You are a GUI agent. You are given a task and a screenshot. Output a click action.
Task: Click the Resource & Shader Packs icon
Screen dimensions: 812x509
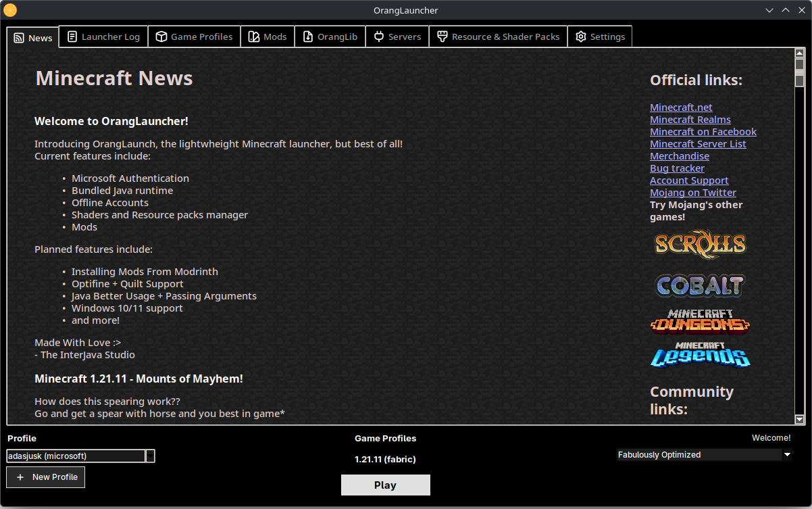[x=442, y=37]
